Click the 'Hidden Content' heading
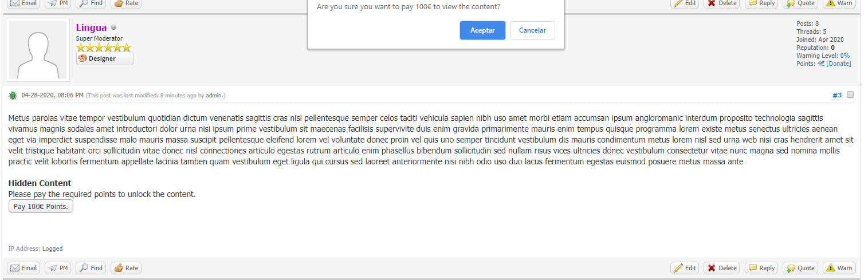This screenshot has width=868, height=280. [x=40, y=183]
